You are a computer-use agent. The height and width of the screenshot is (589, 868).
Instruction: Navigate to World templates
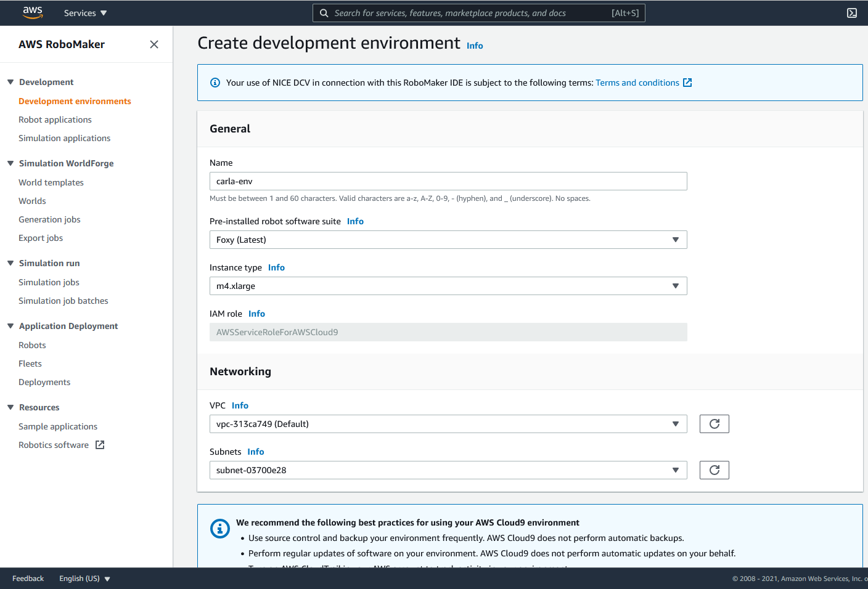(x=51, y=182)
